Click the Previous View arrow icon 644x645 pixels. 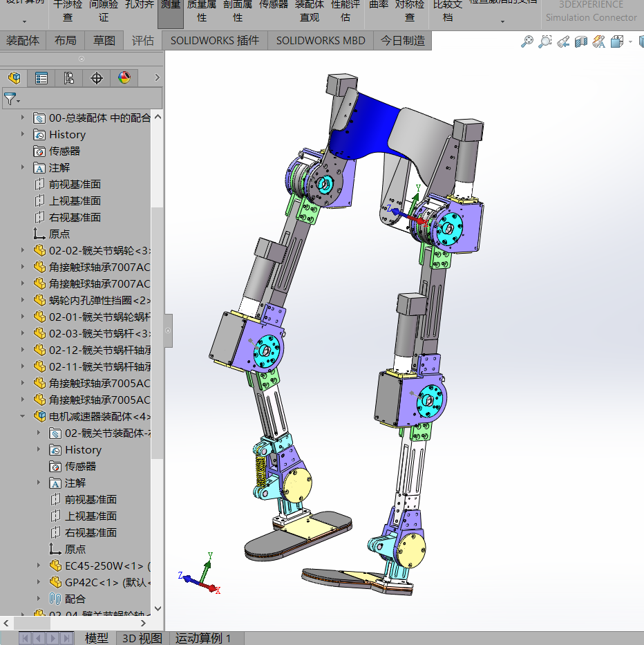coord(562,41)
